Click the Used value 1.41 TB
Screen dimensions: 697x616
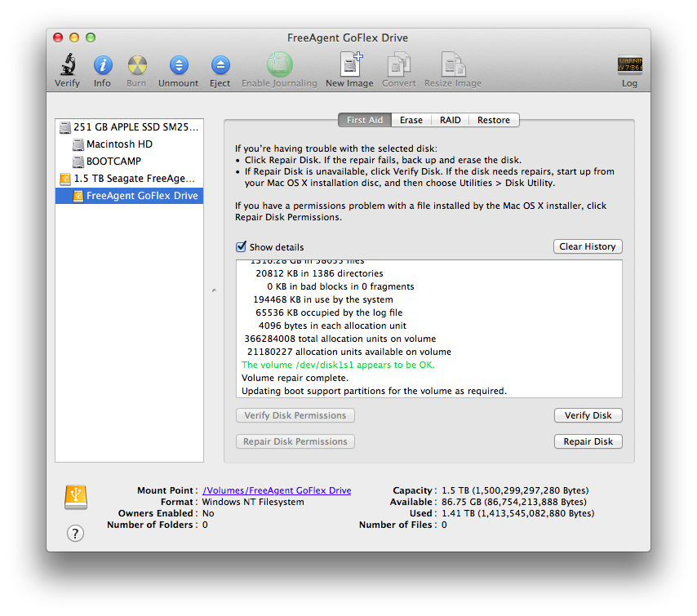[x=518, y=513]
